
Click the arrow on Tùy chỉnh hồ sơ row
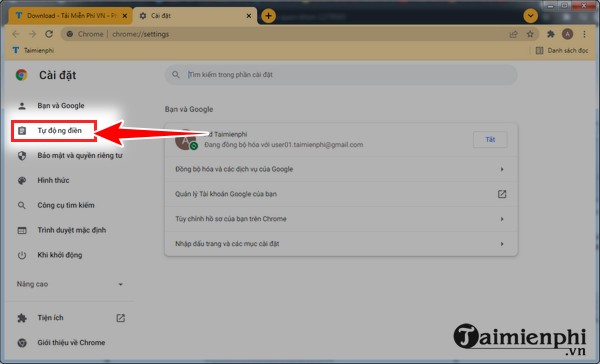(502, 219)
